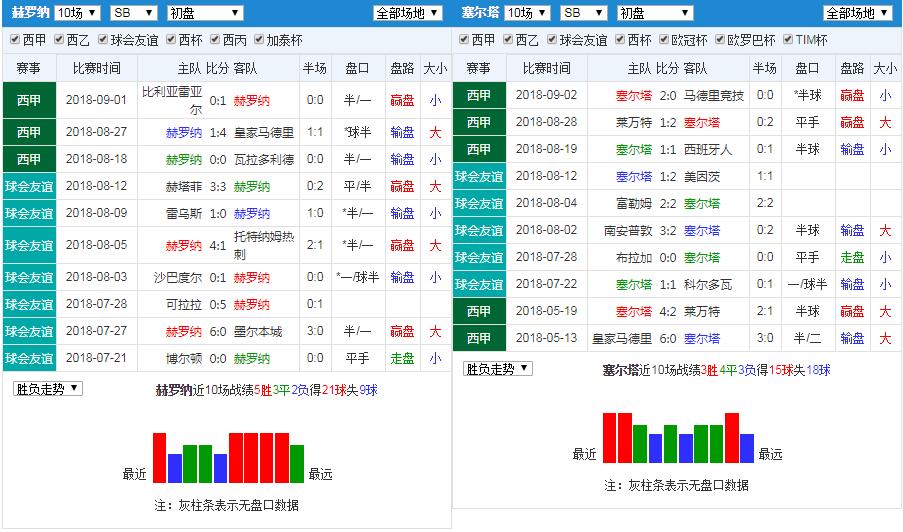The width and height of the screenshot is (903, 532).
Task: Open 初盘 dropdown in 塞尔塔 panel
Action: pos(655,13)
